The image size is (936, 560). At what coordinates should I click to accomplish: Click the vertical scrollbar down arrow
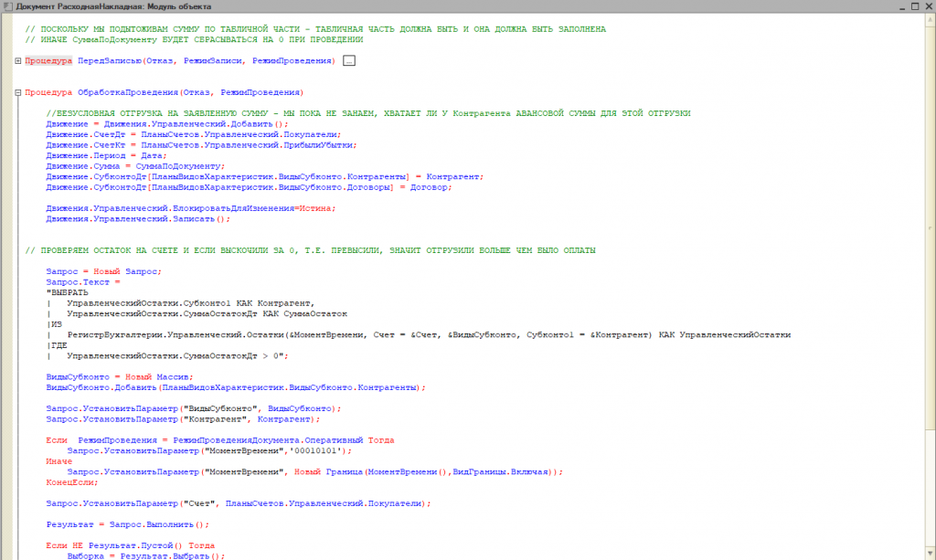930,554
